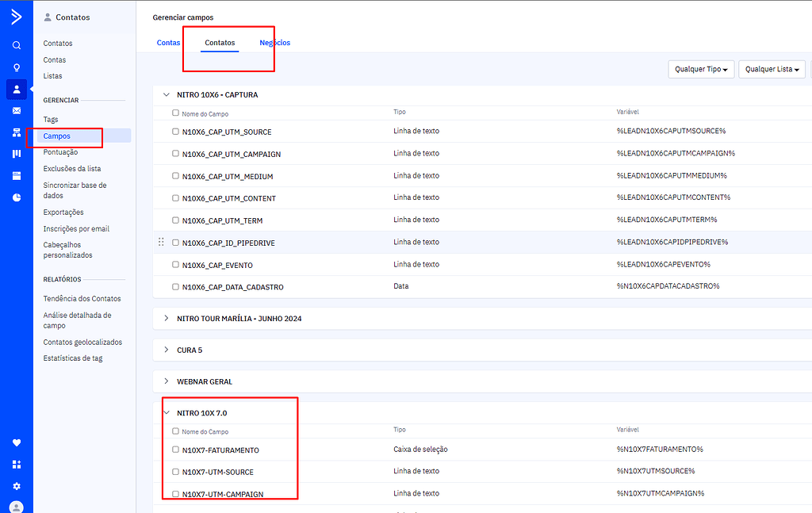Click the highlighted Contacts person icon
Image resolution: width=812 pixels, height=513 pixels.
[16, 88]
